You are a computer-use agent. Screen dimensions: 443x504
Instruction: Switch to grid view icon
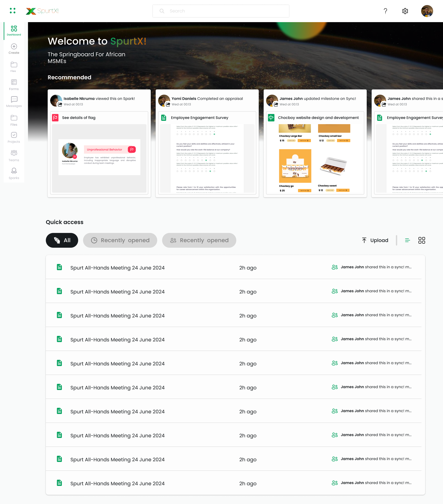click(x=421, y=240)
